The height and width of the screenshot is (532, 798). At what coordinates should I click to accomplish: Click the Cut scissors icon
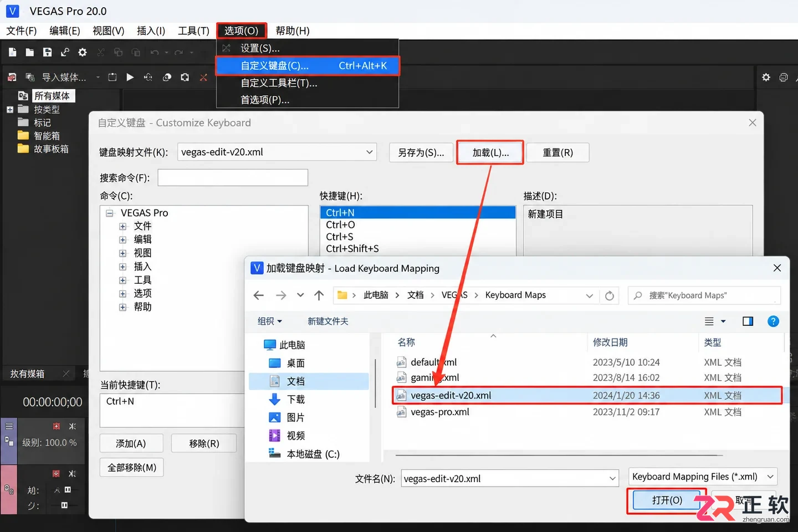(x=101, y=52)
